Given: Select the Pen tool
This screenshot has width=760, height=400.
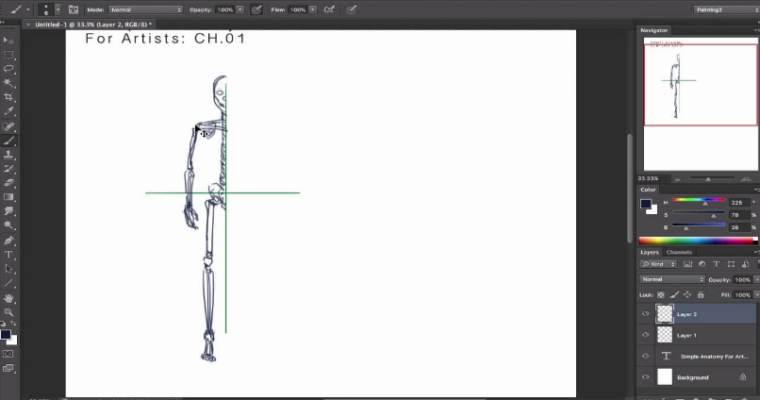Looking at the screenshot, I should (8, 240).
